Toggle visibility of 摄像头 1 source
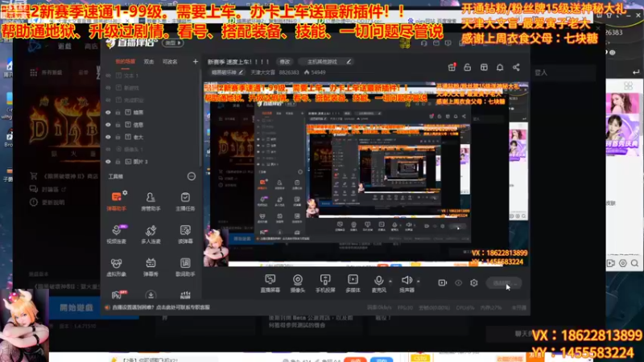 108,150
